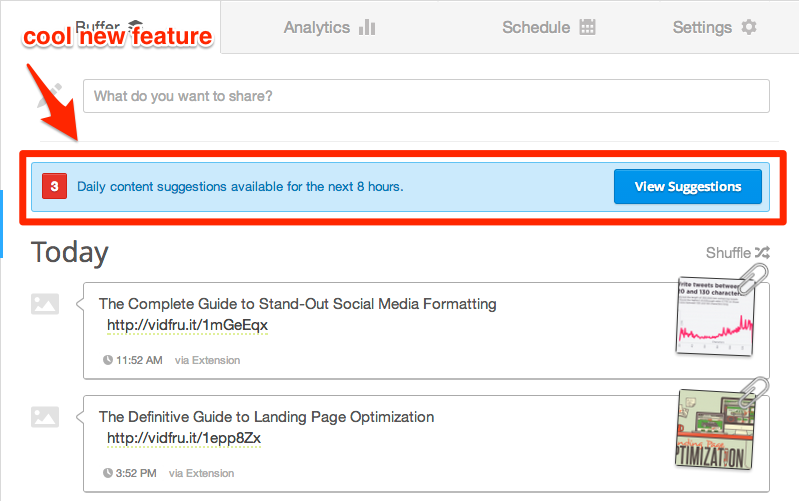The width and height of the screenshot is (799, 501).
Task: Select the Buffer tab
Action: [x=111, y=27]
